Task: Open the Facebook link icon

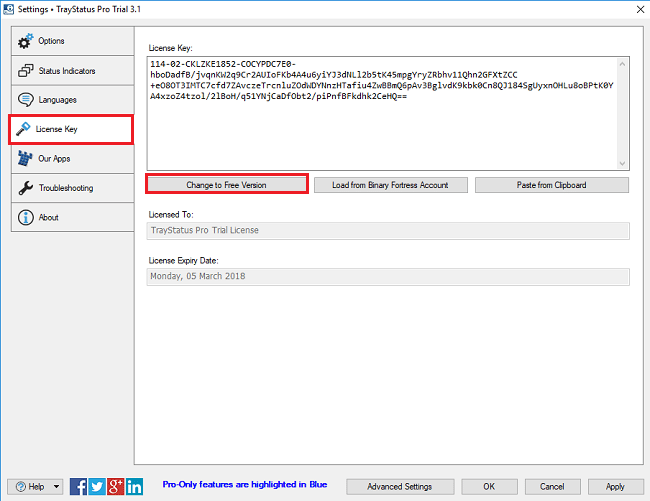Action: pyautogui.click(x=78, y=486)
